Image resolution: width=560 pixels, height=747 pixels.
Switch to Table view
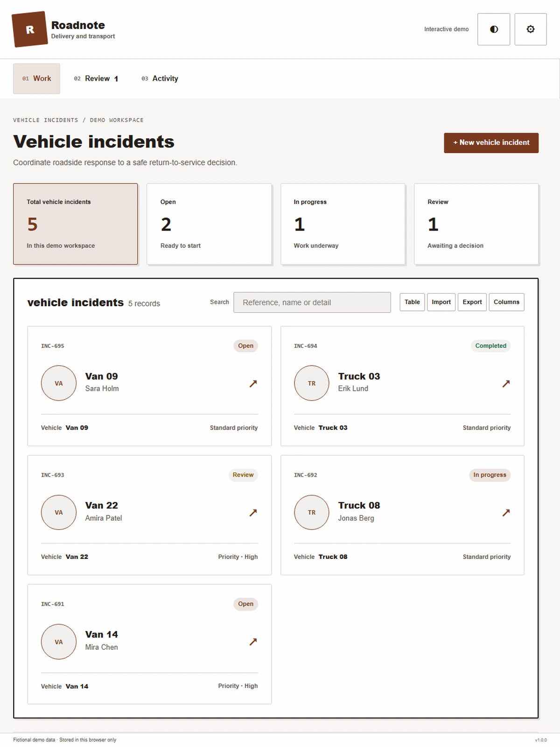[412, 302]
